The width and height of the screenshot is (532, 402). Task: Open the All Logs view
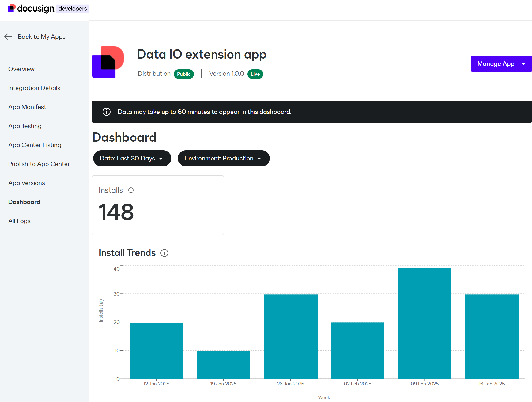pos(19,221)
